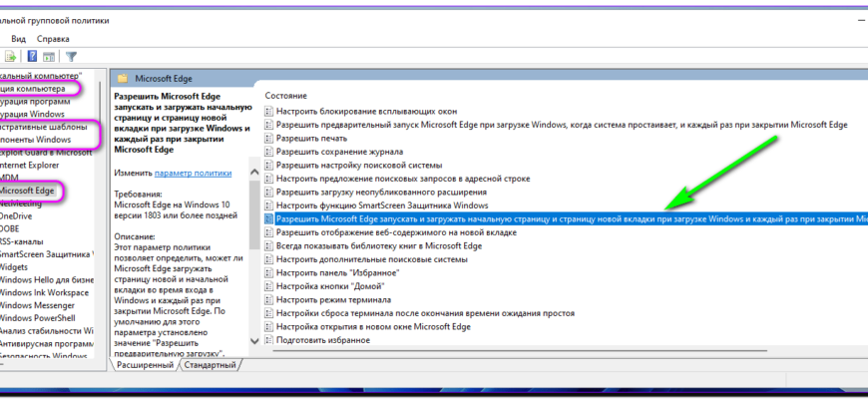Click the Export list toolbar icon
Image resolution: width=868 pixels, height=399 pixels.
[11, 56]
